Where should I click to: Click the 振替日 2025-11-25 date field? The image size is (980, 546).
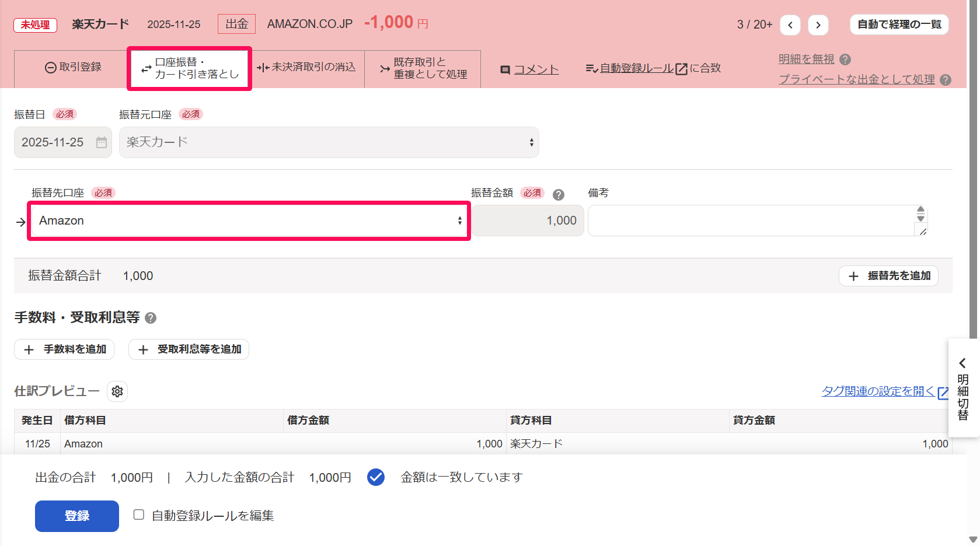(x=63, y=142)
